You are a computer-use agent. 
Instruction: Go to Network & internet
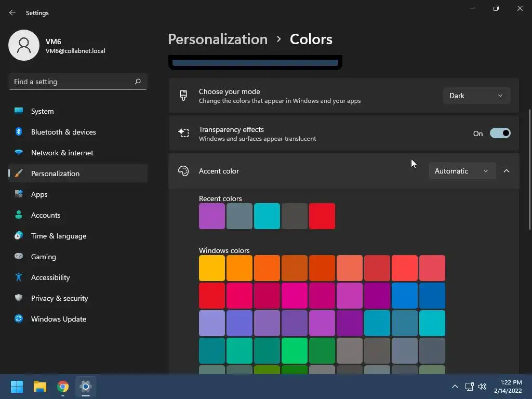(x=78, y=152)
